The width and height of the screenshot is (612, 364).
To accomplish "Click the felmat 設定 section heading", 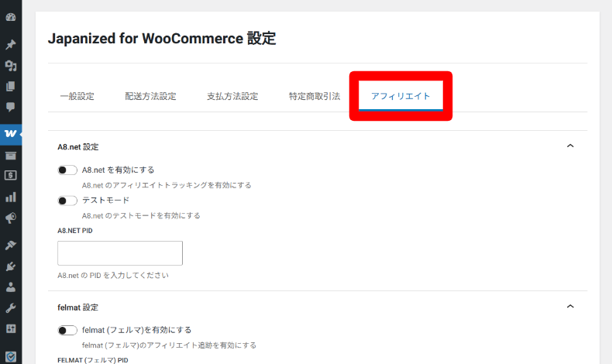I will point(77,307).
